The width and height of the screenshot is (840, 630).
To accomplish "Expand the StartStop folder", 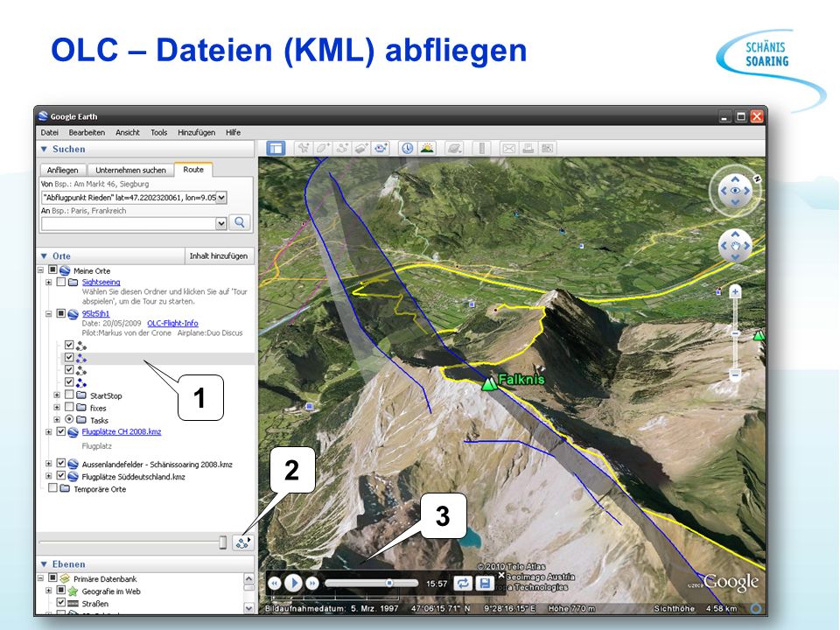I will point(57,395).
